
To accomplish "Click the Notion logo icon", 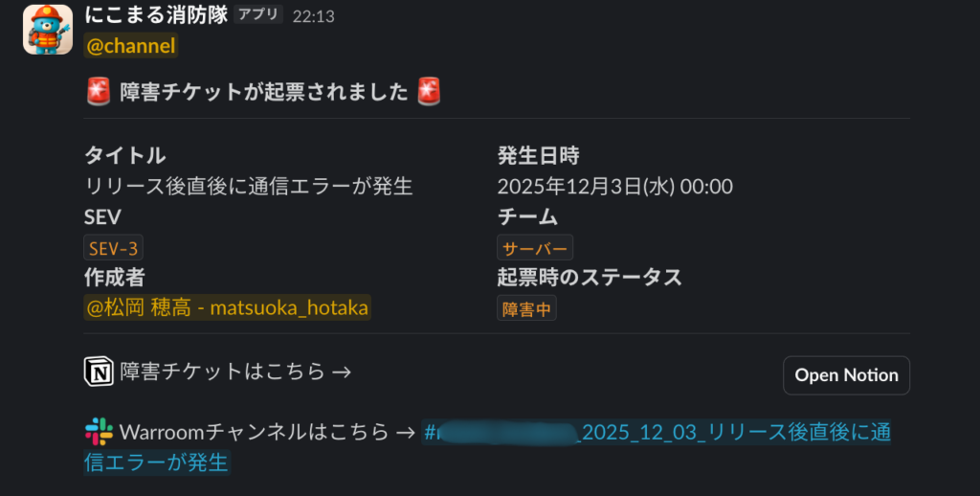I will (99, 372).
